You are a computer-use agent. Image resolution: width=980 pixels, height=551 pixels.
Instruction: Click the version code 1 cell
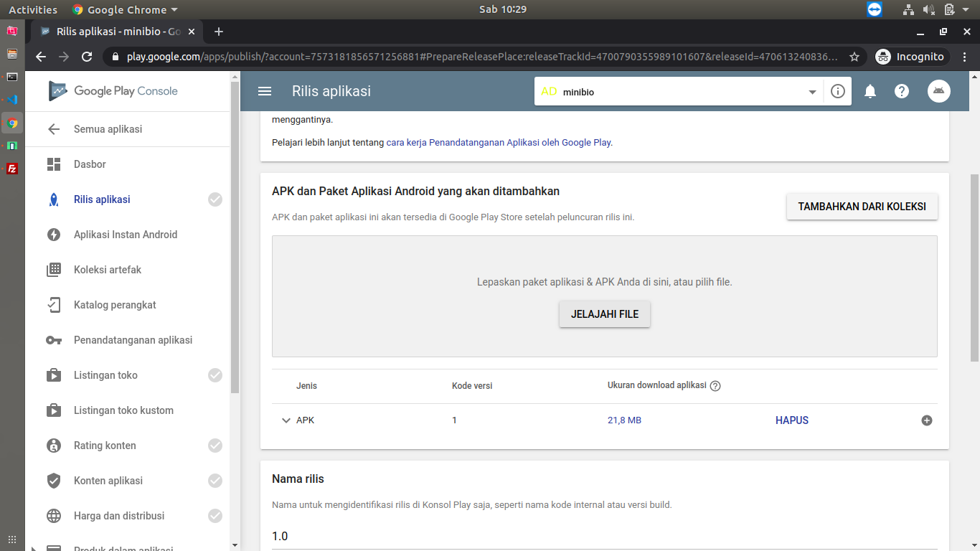click(x=454, y=420)
